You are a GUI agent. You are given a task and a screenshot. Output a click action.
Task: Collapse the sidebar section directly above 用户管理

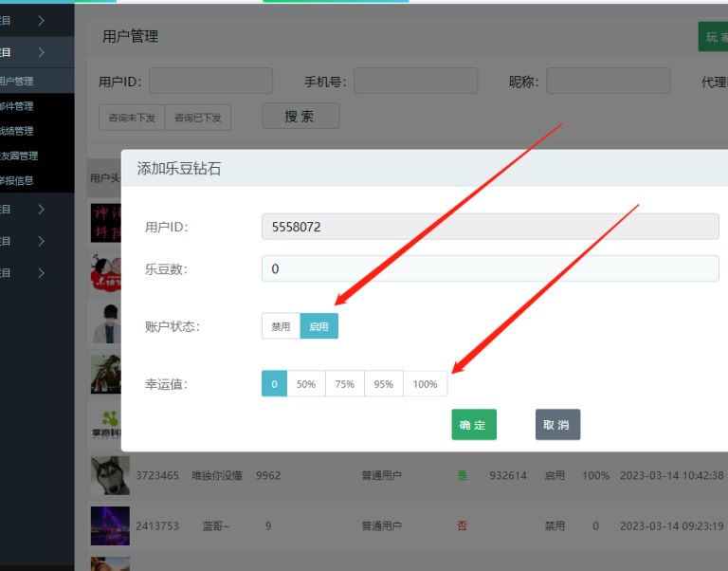coord(41,52)
